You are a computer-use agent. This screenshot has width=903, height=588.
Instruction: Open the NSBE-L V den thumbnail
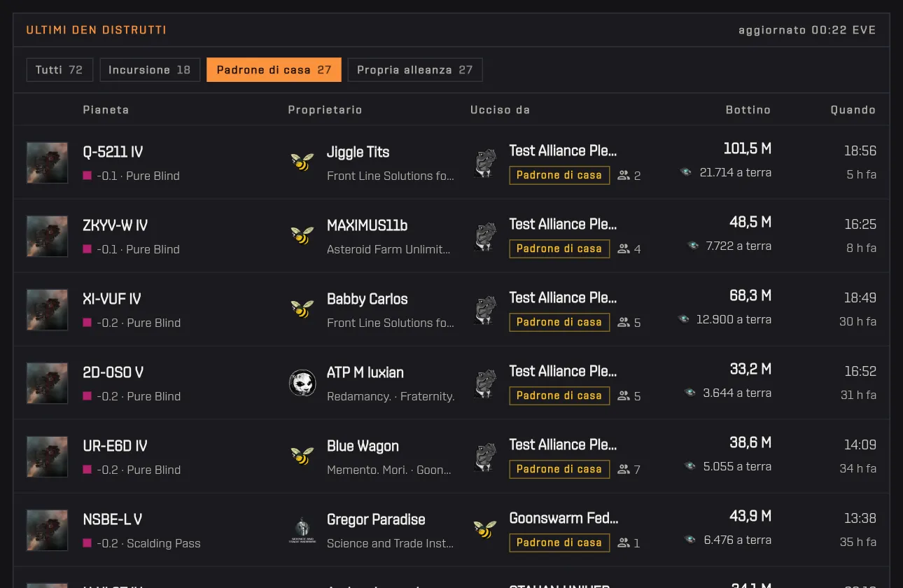47,530
